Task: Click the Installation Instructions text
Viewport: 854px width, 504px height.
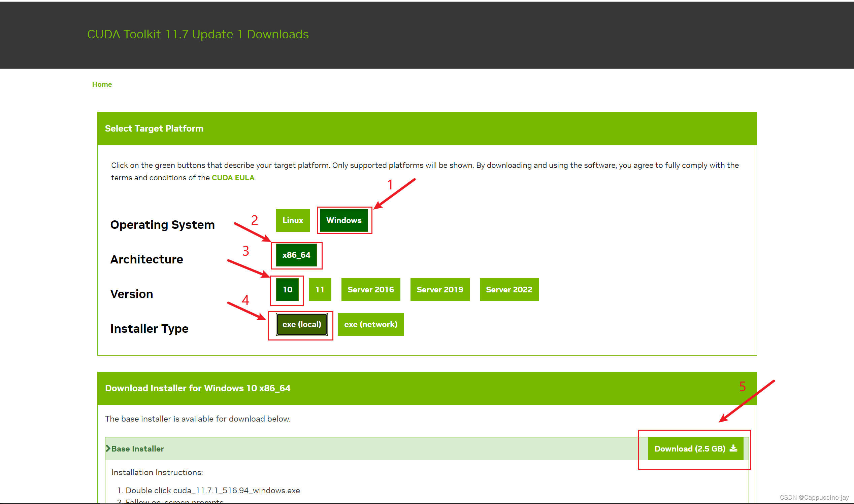Action: click(157, 472)
